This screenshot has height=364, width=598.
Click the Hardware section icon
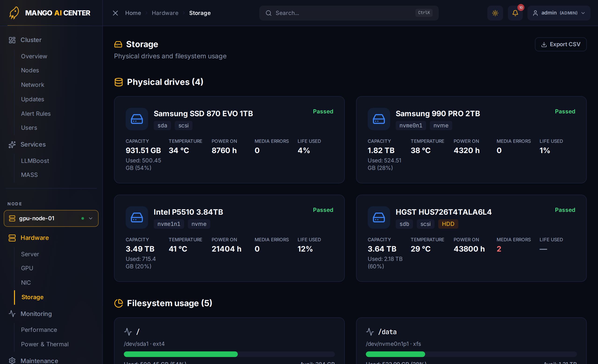pyautogui.click(x=12, y=238)
